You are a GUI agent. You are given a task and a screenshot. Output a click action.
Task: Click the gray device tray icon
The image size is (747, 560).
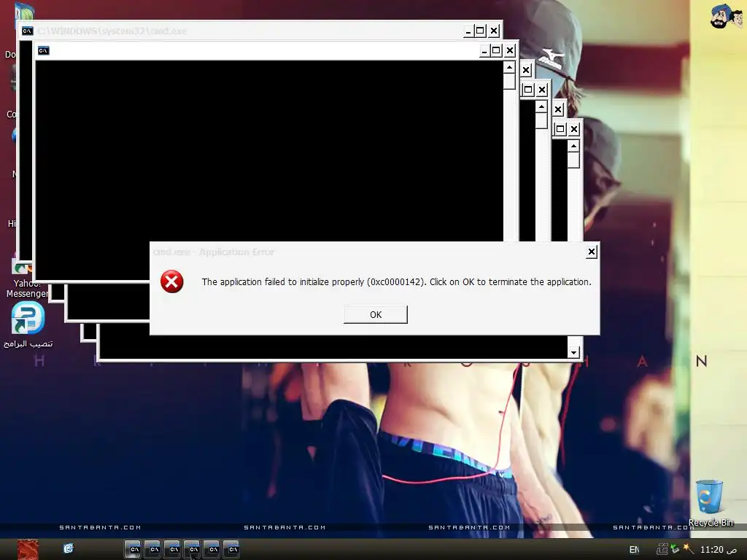(662, 549)
